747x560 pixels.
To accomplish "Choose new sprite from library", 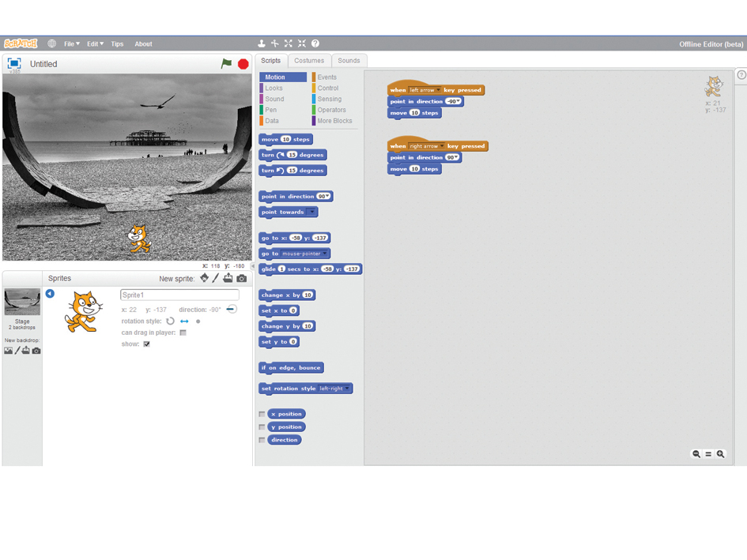I will (205, 278).
